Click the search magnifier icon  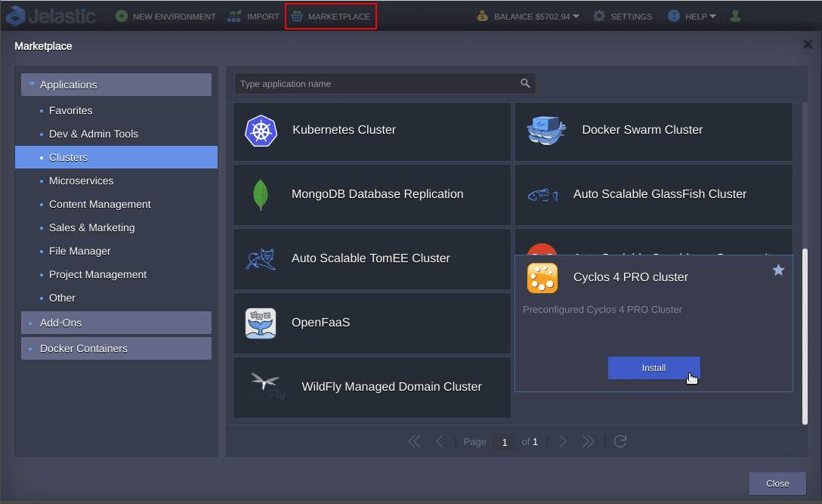coord(525,83)
